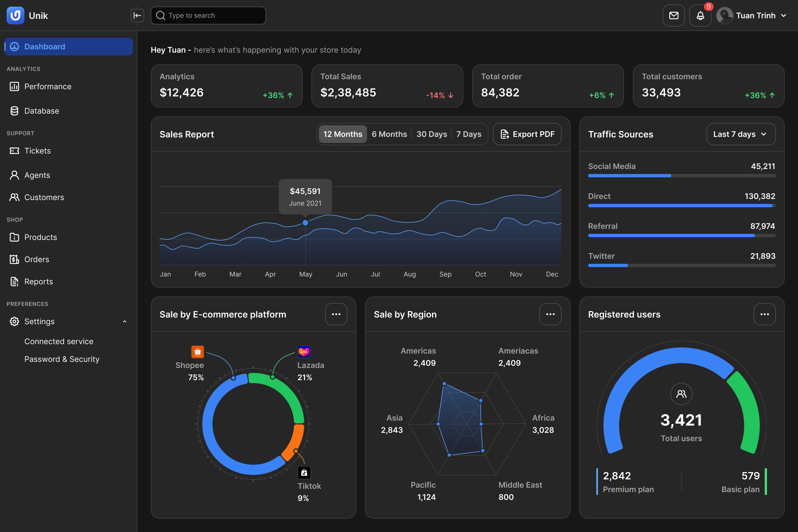Open Orders in the sidebar

pyautogui.click(x=37, y=260)
